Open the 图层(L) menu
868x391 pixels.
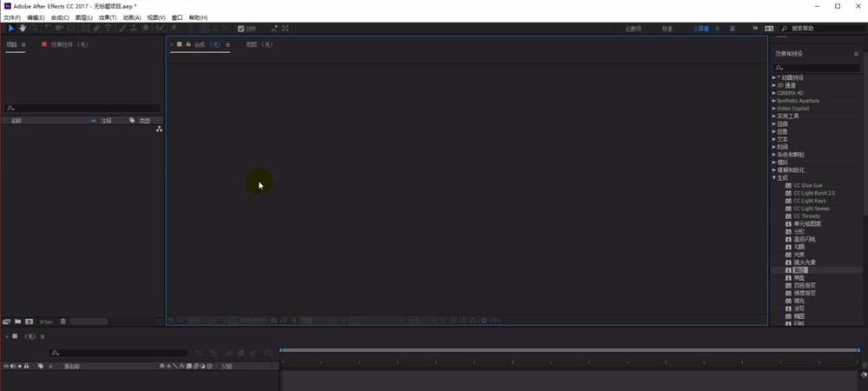pos(83,17)
